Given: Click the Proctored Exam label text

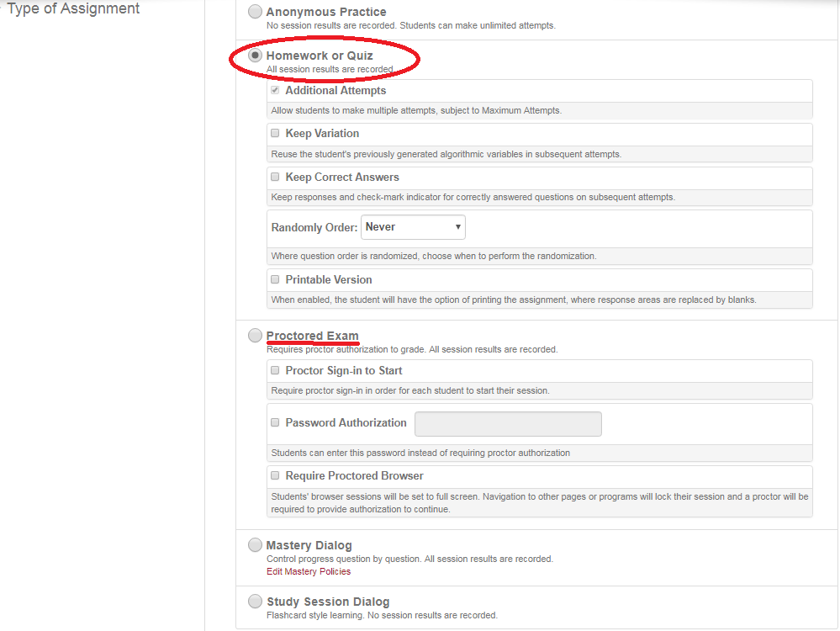Looking at the screenshot, I should [313, 336].
